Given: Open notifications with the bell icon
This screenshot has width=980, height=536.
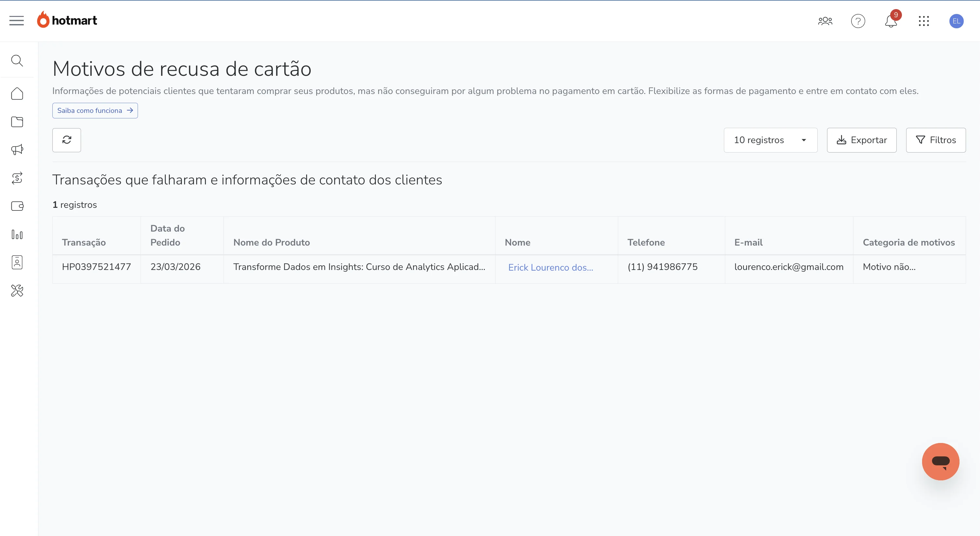Looking at the screenshot, I should [x=891, y=21].
